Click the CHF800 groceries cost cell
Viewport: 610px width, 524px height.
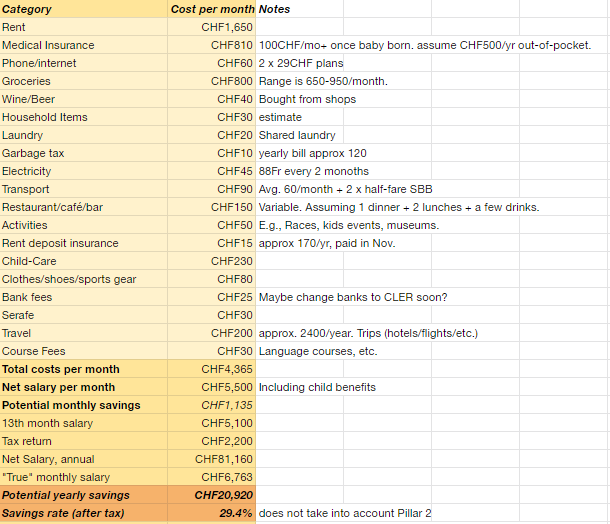[x=212, y=81]
